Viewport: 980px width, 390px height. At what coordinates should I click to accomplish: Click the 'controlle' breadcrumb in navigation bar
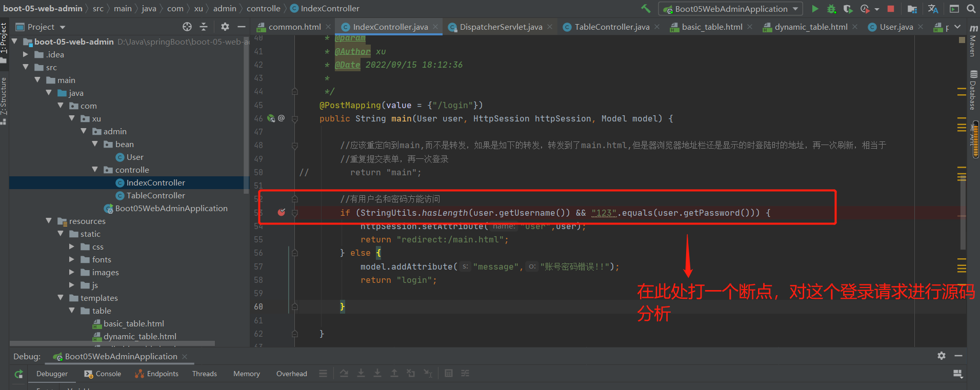click(264, 8)
